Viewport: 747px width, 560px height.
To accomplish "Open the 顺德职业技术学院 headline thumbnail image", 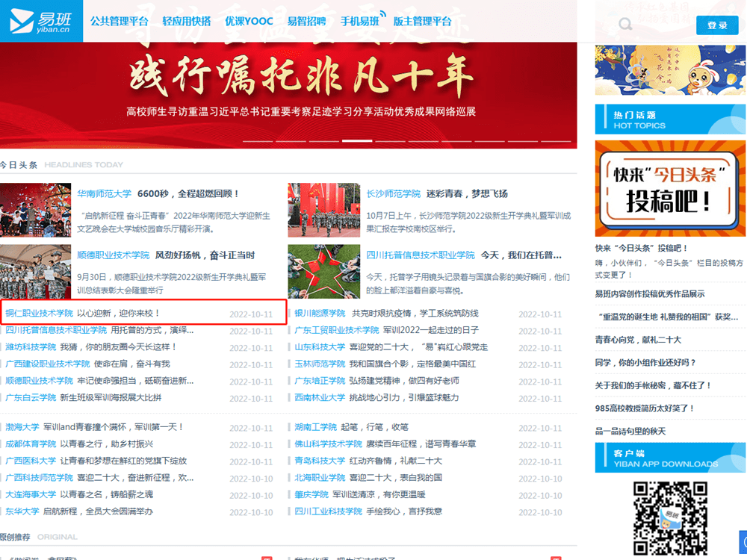I will pyautogui.click(x=35, y=272).
